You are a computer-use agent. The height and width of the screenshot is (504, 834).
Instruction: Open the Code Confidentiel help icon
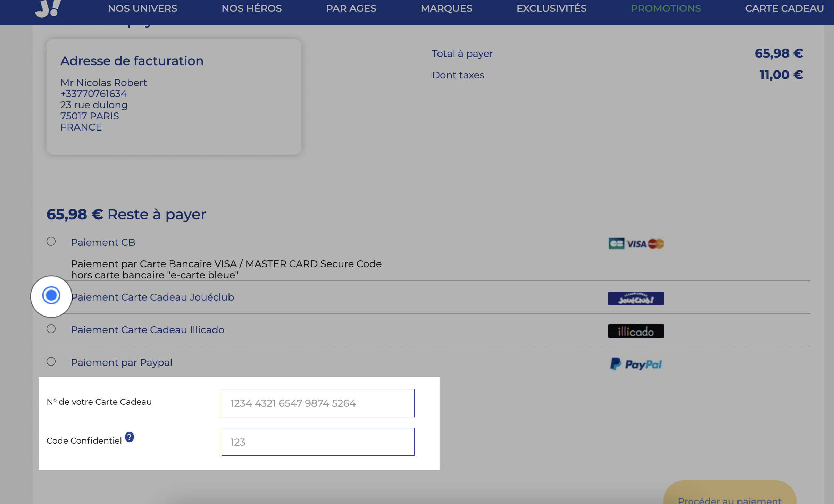130,437
